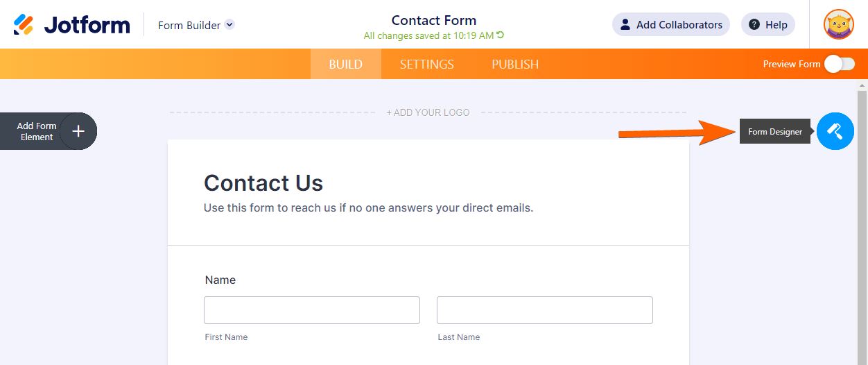The width and height of the screenshot is (868, 365).
Task: Click the Last Name input field
Action: point(545,310)
